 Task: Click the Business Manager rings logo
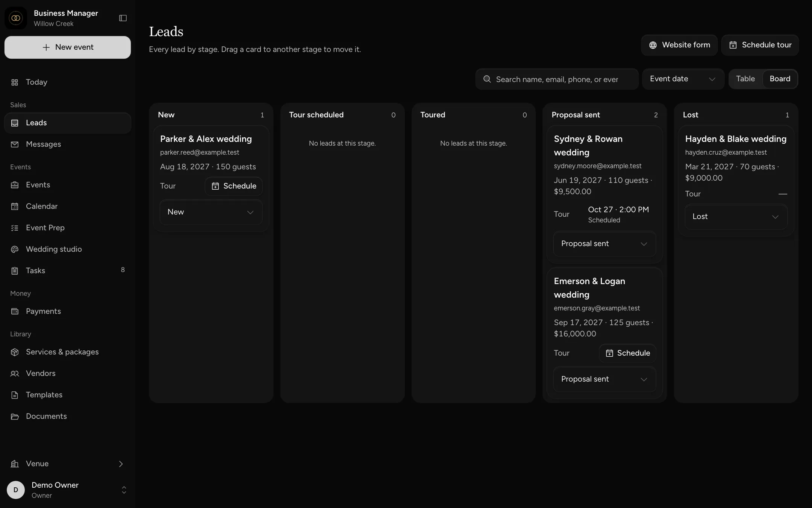coord(16,18)
